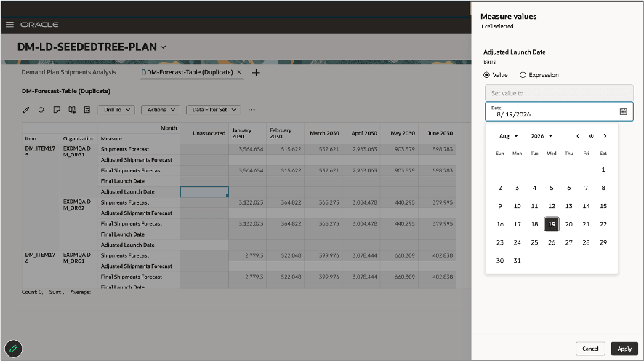Jump to today in calendar

pyautogui.click(x=592, y=136)
